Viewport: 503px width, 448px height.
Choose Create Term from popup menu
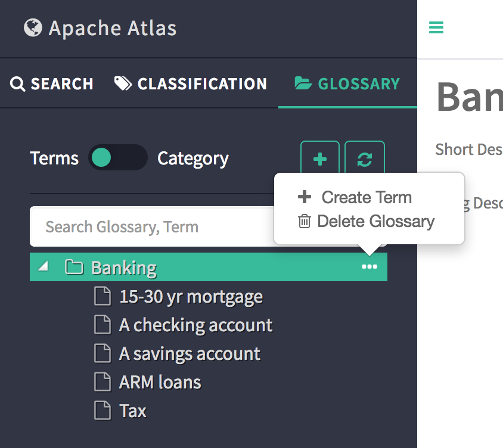pos(366,197)
